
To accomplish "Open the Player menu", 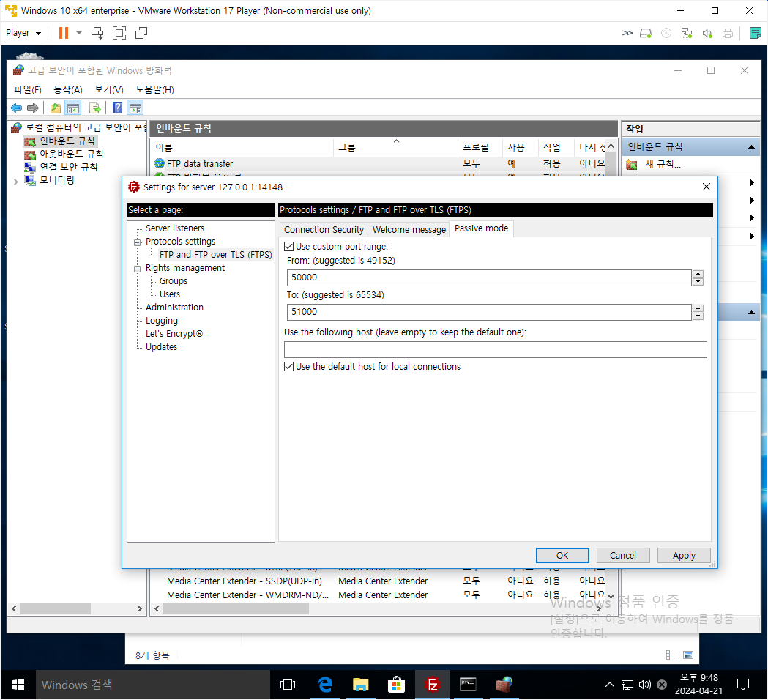I will coord(23,33).
